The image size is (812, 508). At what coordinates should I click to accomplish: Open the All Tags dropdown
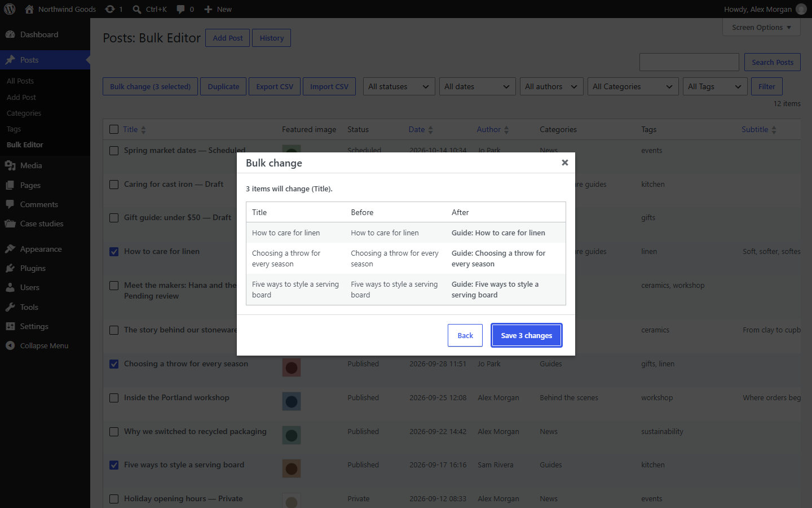click(715, 86)
